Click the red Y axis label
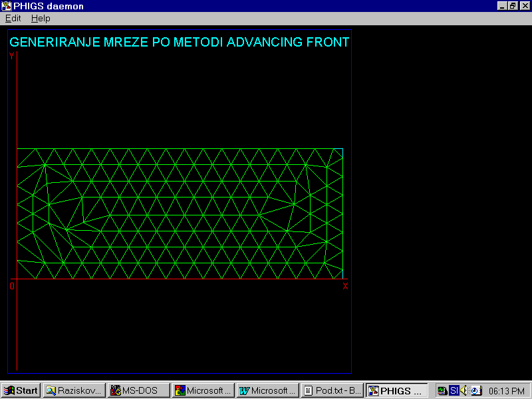The height and width of the screenshot is (399, 532). [12, 57]
